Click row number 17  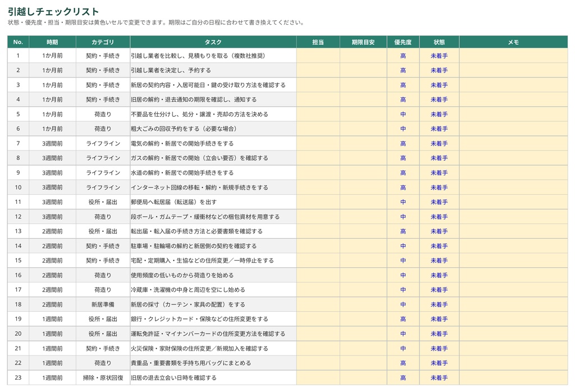pyautogui.click(x=18, y=290)
